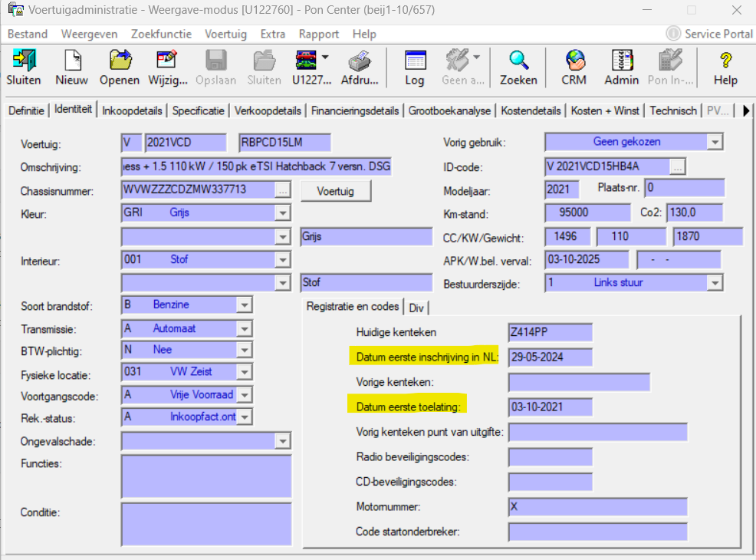This screenshot has width=756, height=560.
Task: Create new record with Nieuw icon
Action: click(72, 61)
